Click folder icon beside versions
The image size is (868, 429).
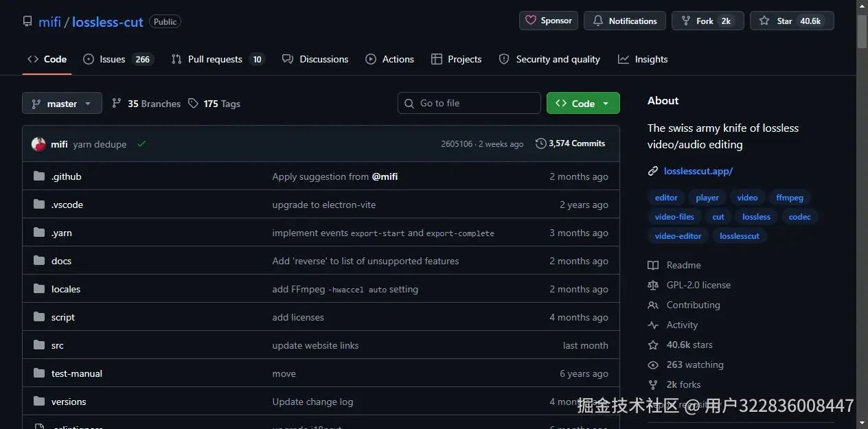[39, 402]
